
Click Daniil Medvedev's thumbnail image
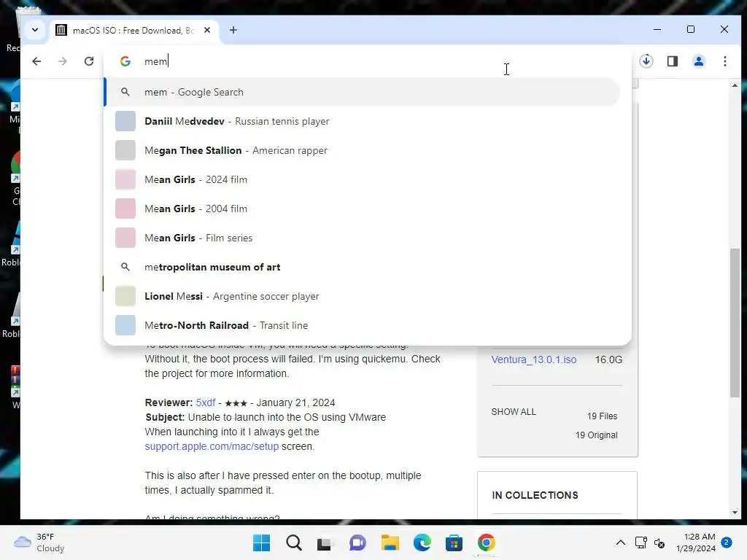pyautogui.click(x=125, y=121)
